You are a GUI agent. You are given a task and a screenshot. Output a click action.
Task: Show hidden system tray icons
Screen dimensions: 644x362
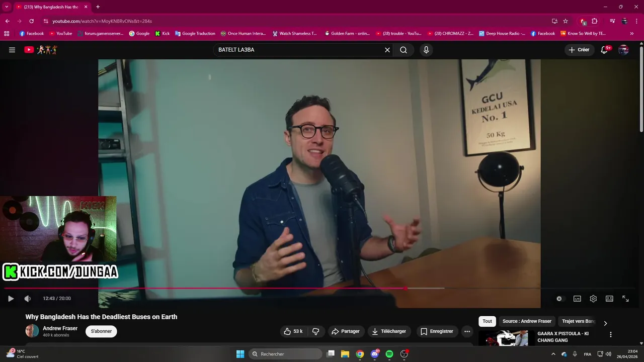553,354
